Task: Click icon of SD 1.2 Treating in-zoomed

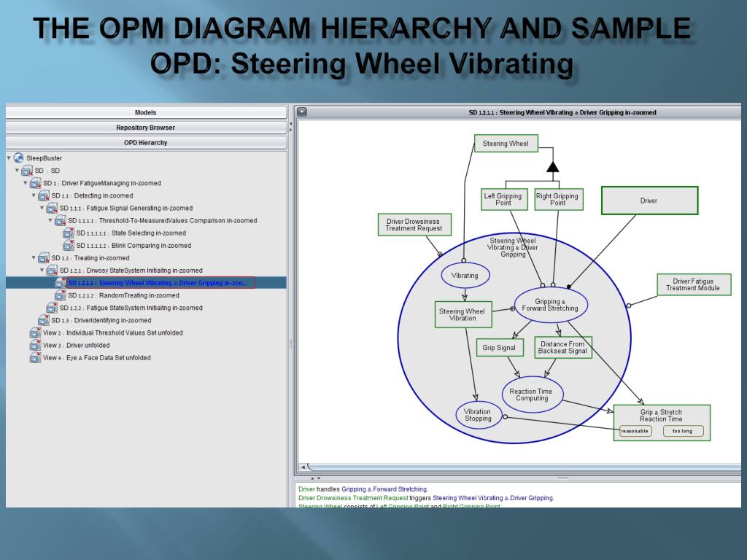Action: tap(44, 257)
